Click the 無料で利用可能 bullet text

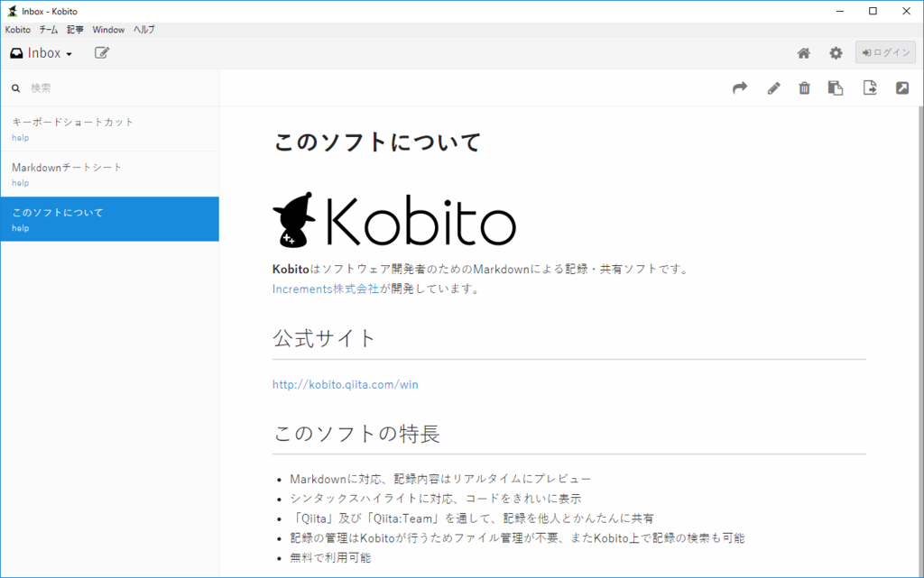click(330, 558)
